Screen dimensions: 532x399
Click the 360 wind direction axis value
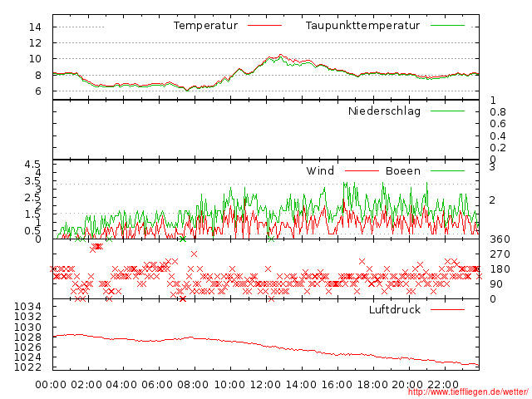pos(500,239)
